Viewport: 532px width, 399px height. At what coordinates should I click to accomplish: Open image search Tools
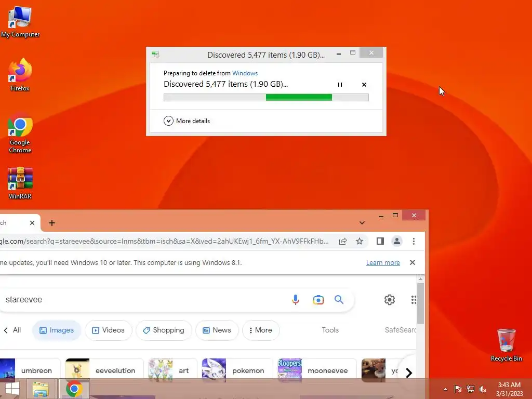(x=330, y=330)
